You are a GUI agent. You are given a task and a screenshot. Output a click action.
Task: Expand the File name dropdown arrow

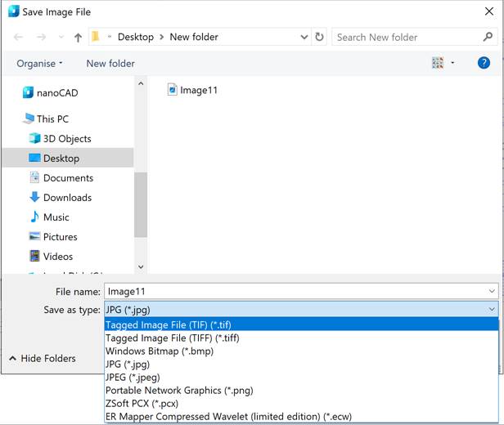tap(492, 291)
